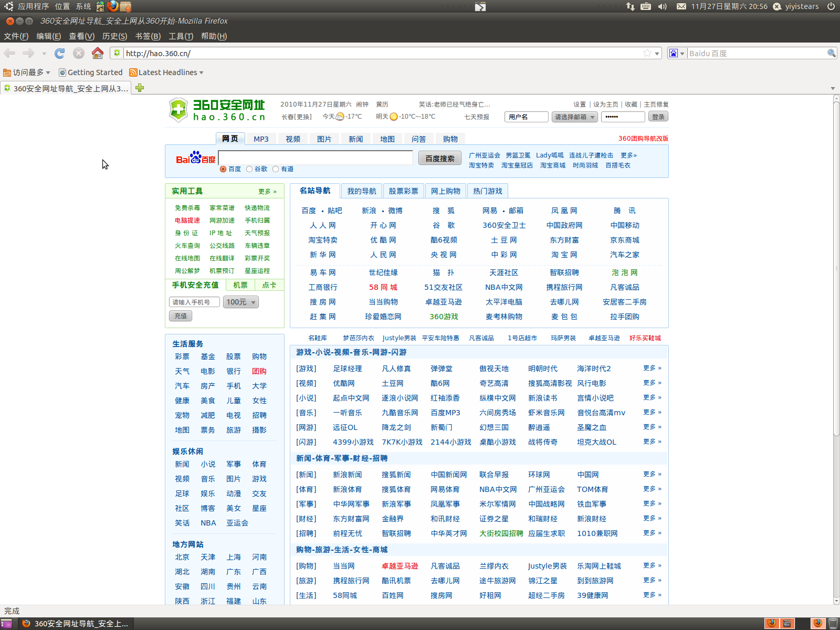This screenshot has width=840, height=630.
Task: Open the list all tabs dropdown arrow
Action: pos(833,88)
